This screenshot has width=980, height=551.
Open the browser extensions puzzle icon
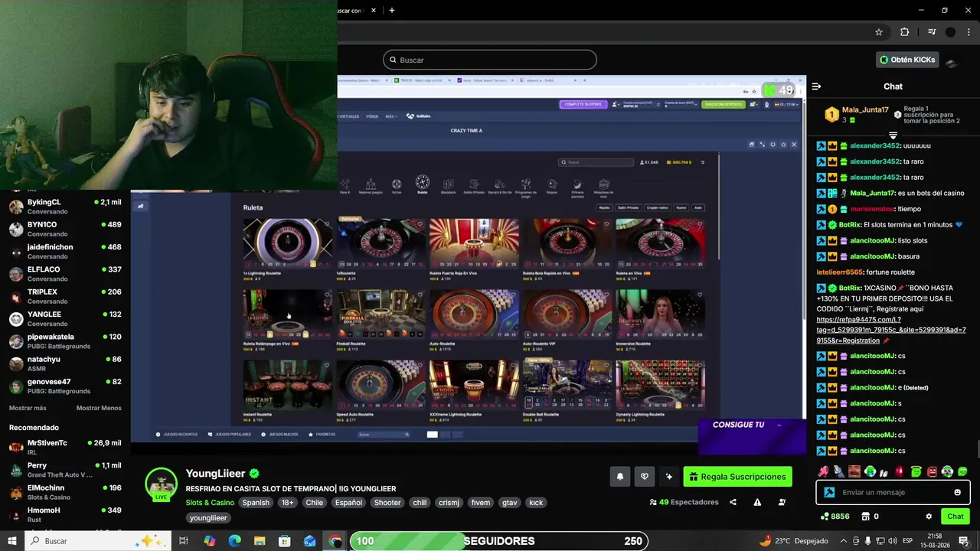pyautogui.click(x=904, y=32)
